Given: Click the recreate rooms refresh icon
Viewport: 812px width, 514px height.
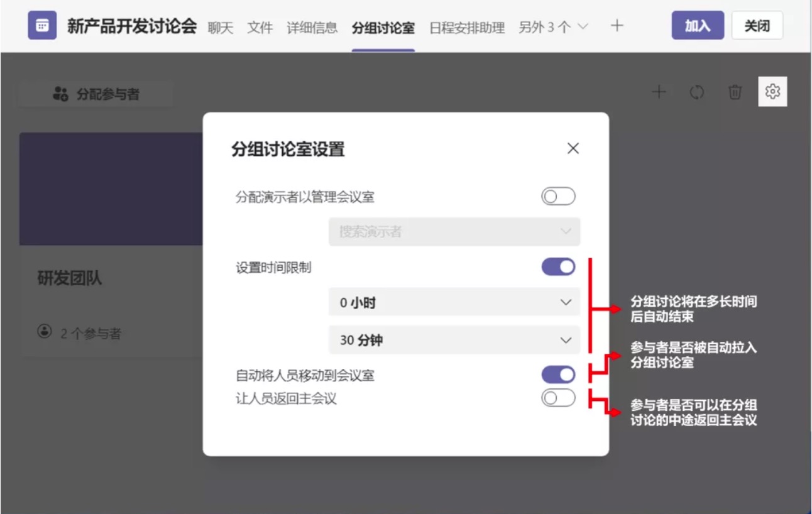Looking at the screenshot, I should point(696,92).
